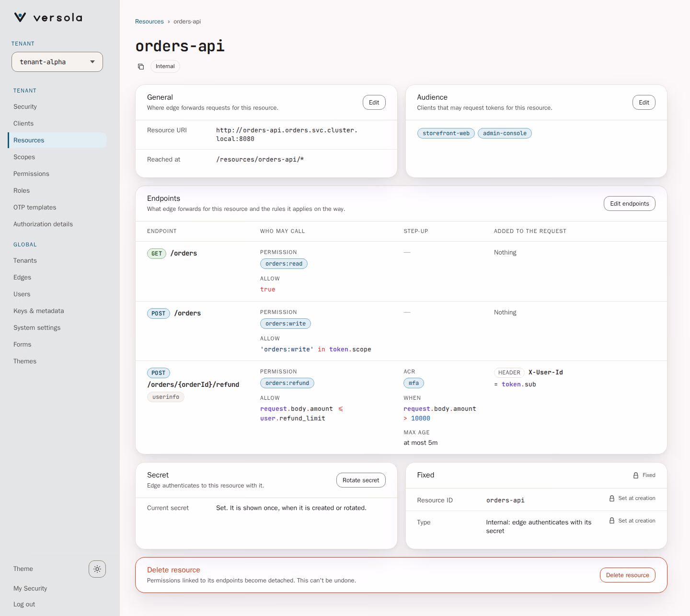The height and width of the screenshot is (616, 690).
Task: Rotate the resource secret
Action: pyautogui.click(x=361, y=480)
